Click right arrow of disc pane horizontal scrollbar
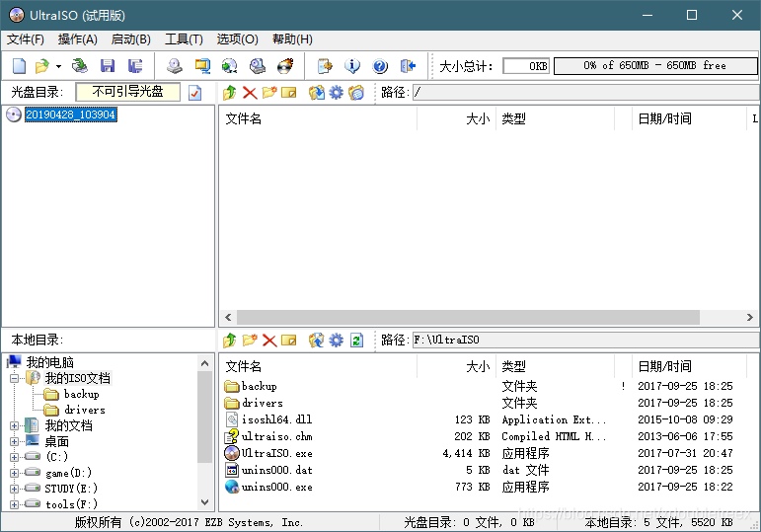This screenshot has width=761, height=532. tap(750, 318)
